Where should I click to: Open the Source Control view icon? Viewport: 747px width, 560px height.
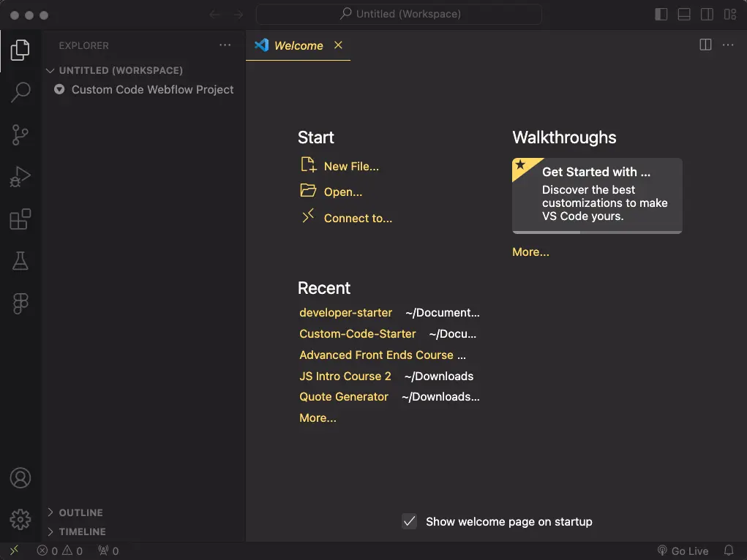pos(20,135)
